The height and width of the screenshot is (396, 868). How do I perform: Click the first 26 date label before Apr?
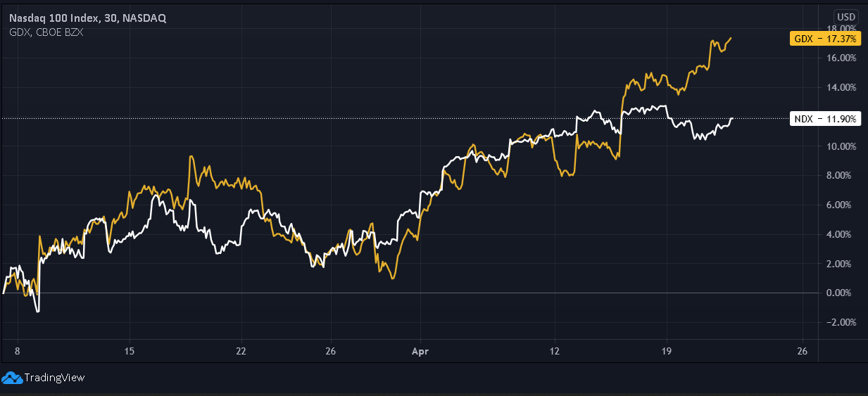click(x=331, y=350)
